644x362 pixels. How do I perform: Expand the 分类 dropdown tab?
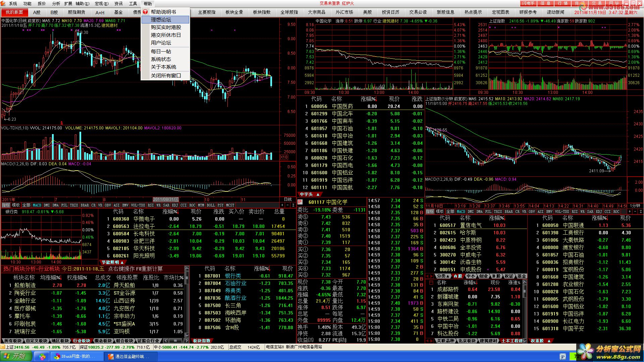point(443,276)
